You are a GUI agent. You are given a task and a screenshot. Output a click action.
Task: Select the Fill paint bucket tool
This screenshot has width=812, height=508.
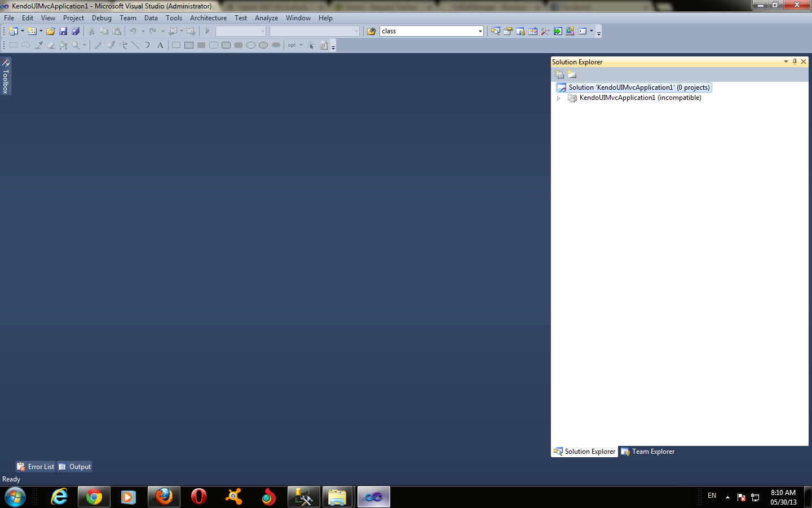pyautogui.click(x=63, y=45)
